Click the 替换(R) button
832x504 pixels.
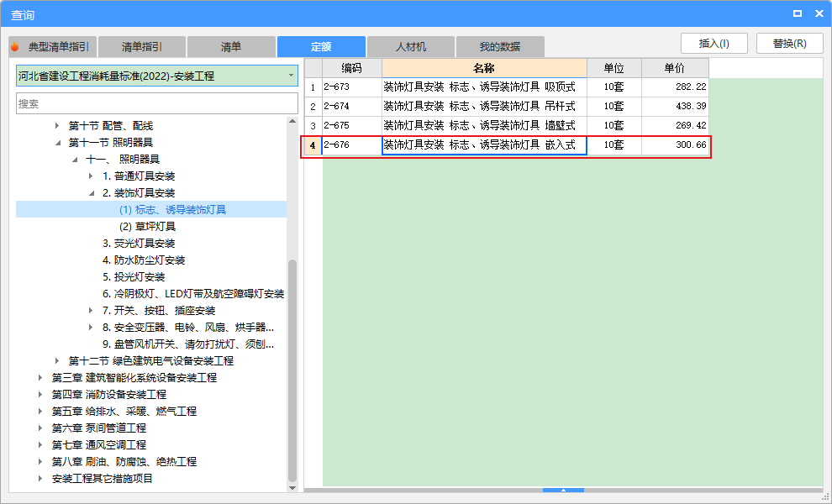click(789, 43)
